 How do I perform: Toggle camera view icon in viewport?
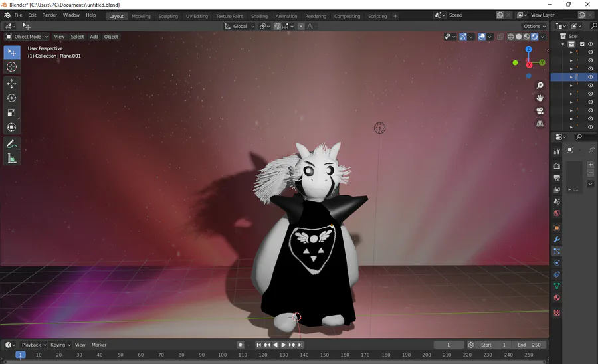(x=540, y=111)
